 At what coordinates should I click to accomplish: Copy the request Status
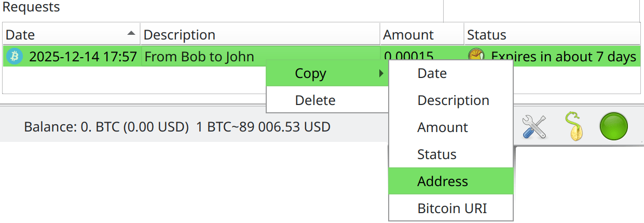tap(436, 154)
